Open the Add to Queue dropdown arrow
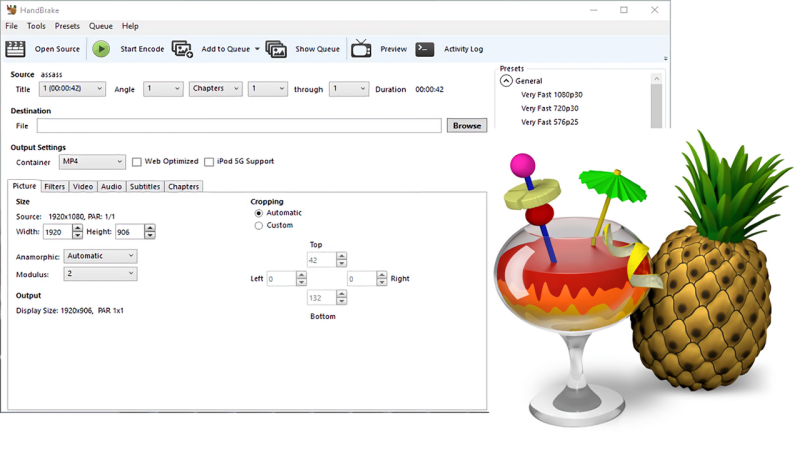Image resolution: width=800 pixels, height=450 pixels. click(257, 49)
